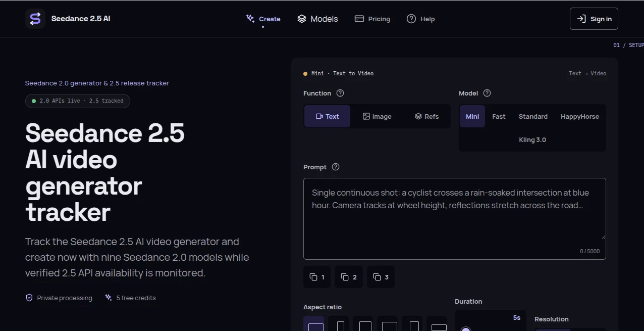Click the video camera icon in Text function

coord(319,116)
